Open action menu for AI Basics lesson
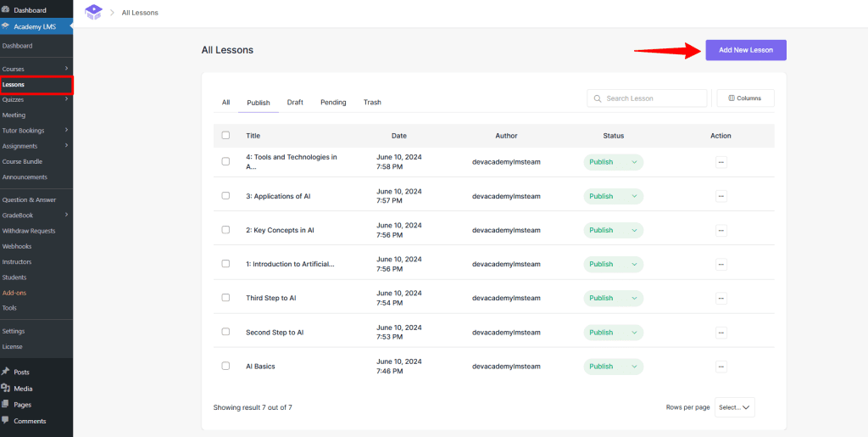The height and width of the screenshot is (437, 868). coord(721,366)
